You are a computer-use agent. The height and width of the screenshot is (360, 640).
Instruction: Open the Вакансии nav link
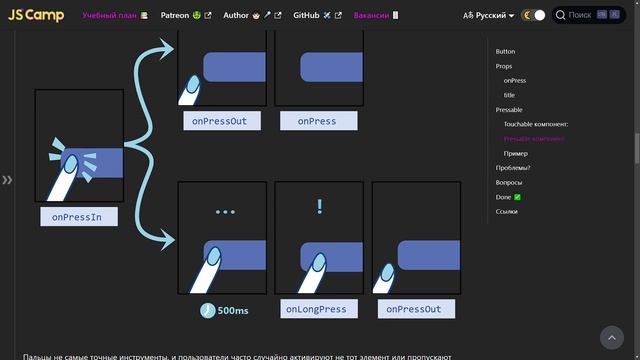pyautogui.click(x=376, y=16)
